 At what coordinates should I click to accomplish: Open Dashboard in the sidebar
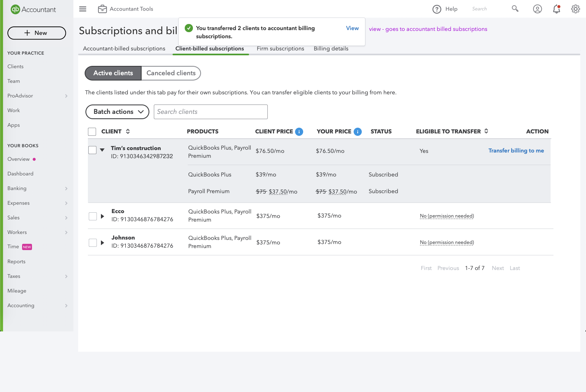[x=20, y=174]
